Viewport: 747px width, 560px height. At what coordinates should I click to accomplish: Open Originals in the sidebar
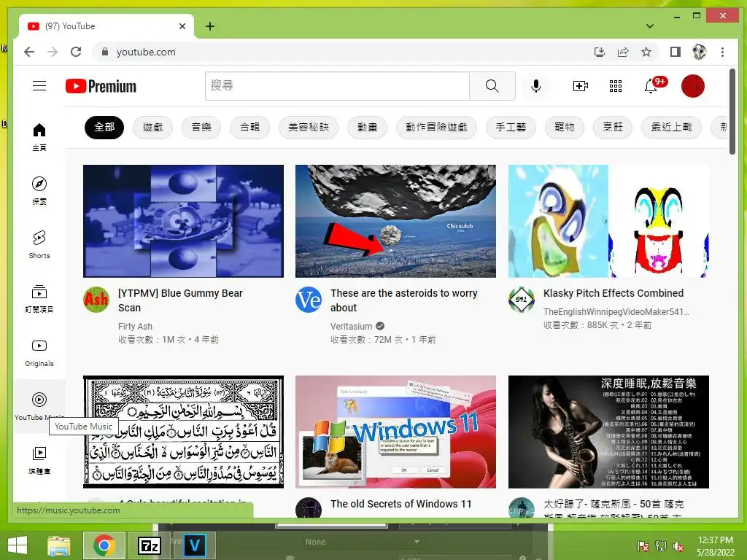point(39,353)
